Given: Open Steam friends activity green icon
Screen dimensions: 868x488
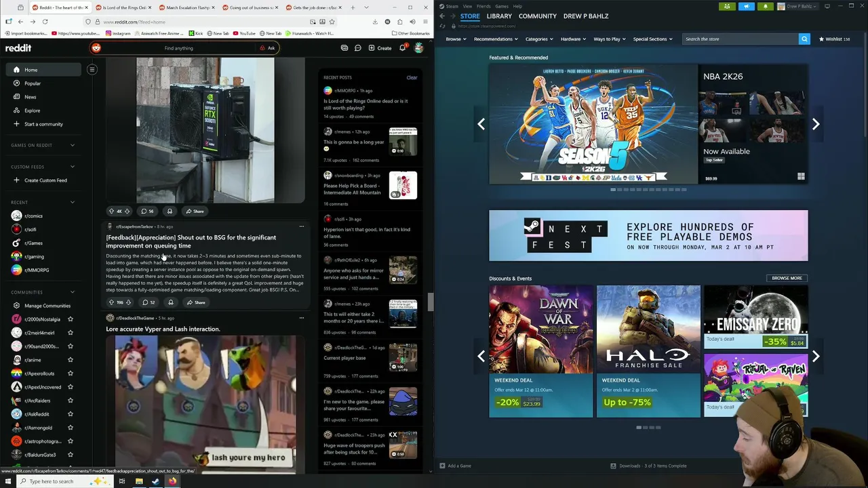Looking at the screenshot, I should point(727,6).
